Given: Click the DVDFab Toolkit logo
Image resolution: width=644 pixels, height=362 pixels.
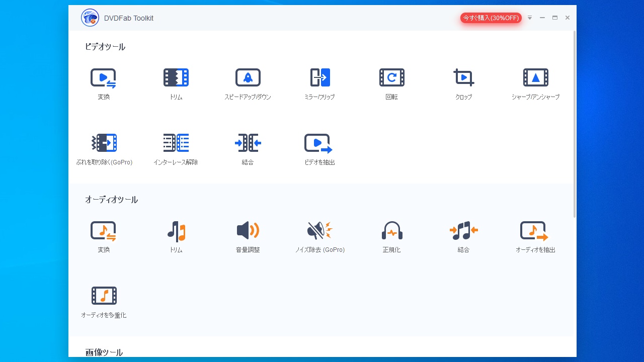Looking at the screenshot, I should tap(90, 18).
